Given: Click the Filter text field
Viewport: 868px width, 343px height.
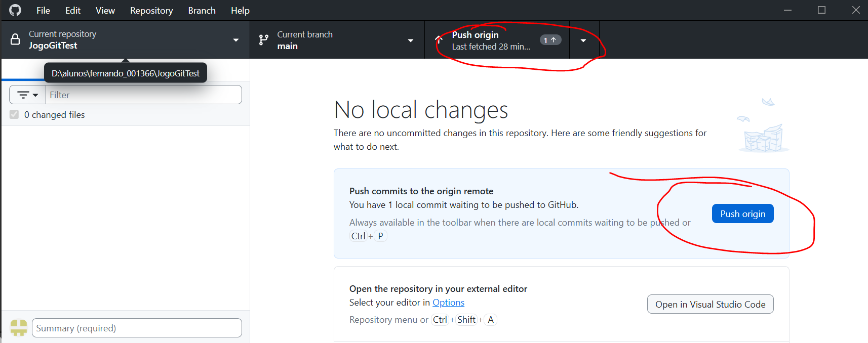Looking at the screenshot, I should (144, 95).
